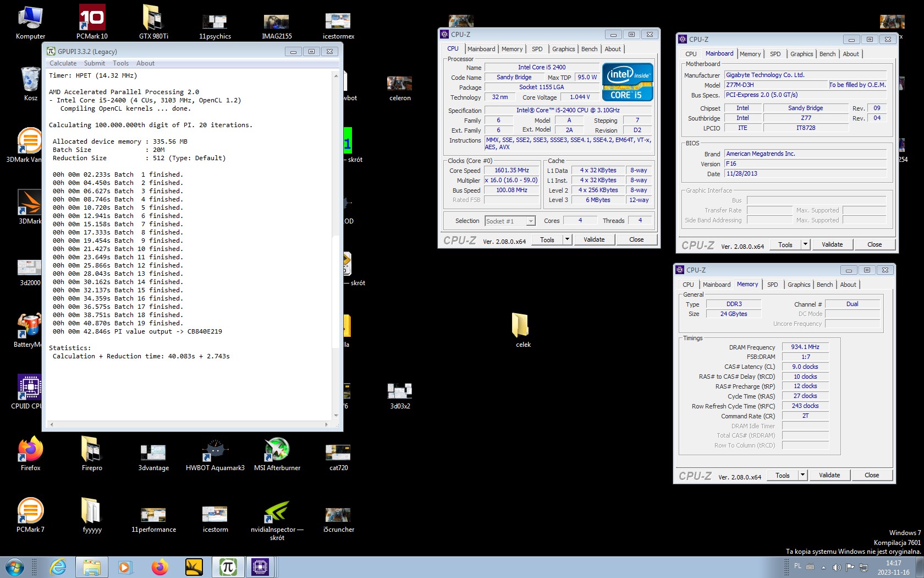
Task: Launch CPUID CPU-Z desktop shortcut
Action: tap(28, 392)
